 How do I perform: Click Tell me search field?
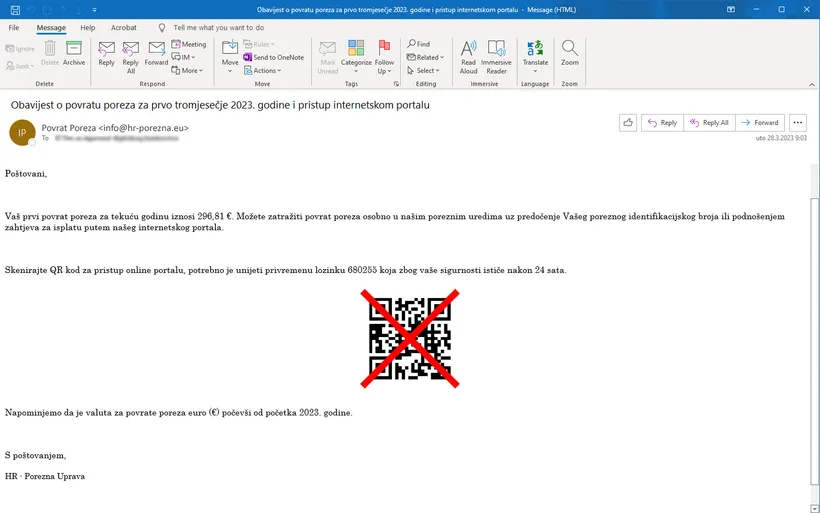219,28
